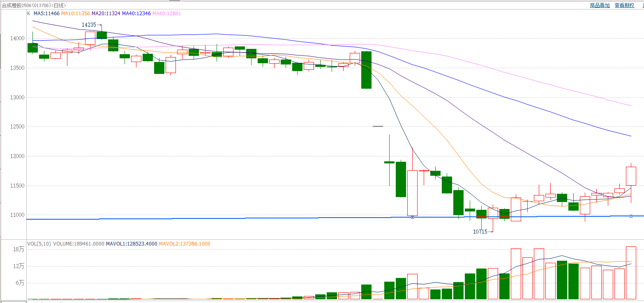Select the MAVOL2:137386.1000 label

[x=185, y=244]
